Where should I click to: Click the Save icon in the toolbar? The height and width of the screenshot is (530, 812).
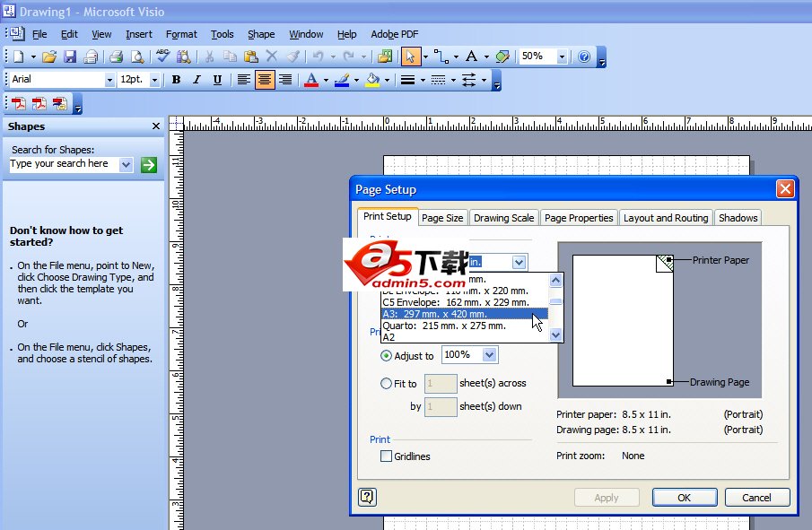coord(70,56)
